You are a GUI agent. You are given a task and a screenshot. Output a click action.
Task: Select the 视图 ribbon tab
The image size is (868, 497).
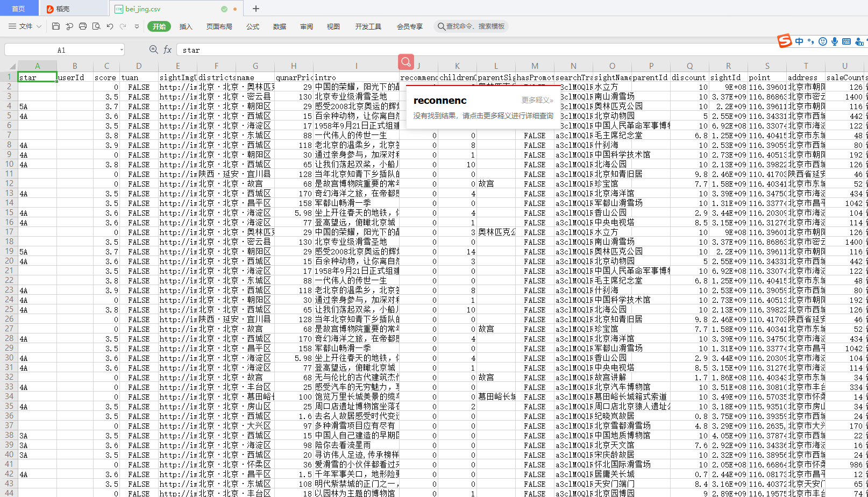(x=333, y=26)
